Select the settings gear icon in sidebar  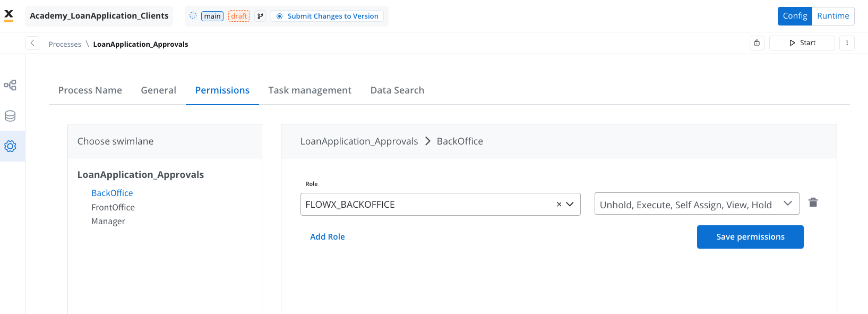point(10,146)
